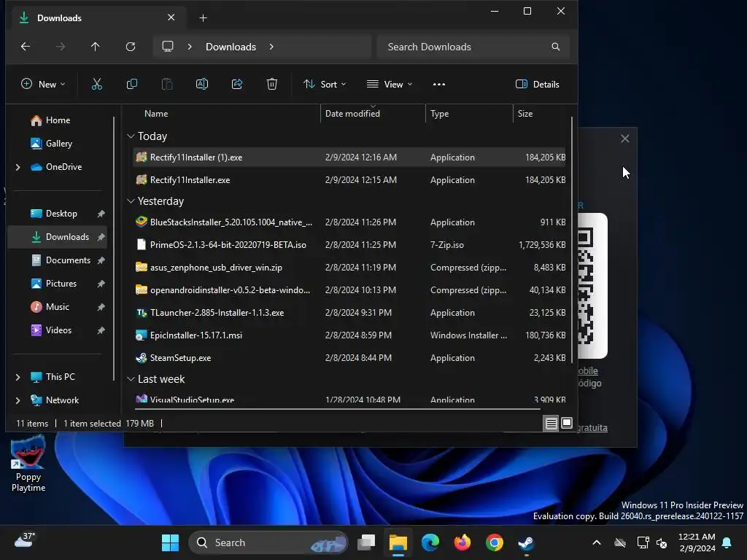Select EpicInstaller-15.17.1.msi

[x=349, y=335]
